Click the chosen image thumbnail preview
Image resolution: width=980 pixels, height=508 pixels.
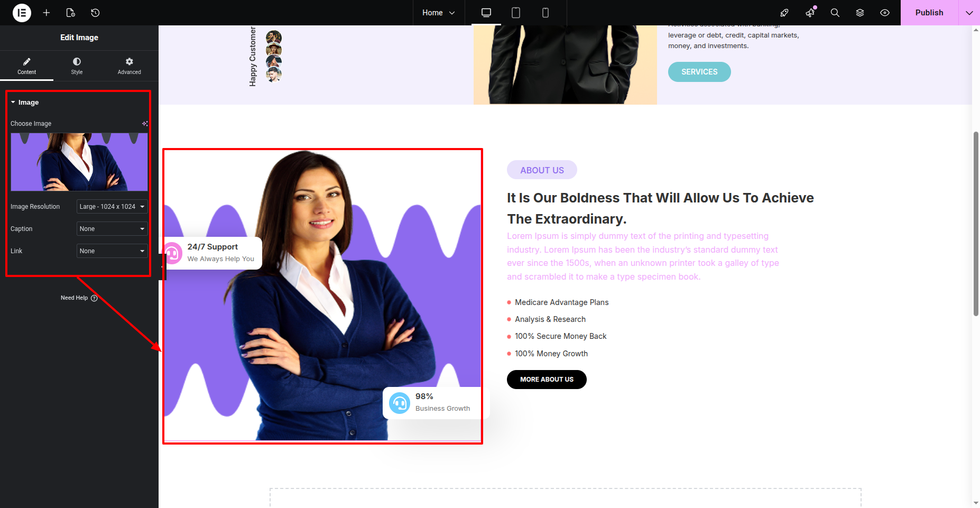point(79,162)
